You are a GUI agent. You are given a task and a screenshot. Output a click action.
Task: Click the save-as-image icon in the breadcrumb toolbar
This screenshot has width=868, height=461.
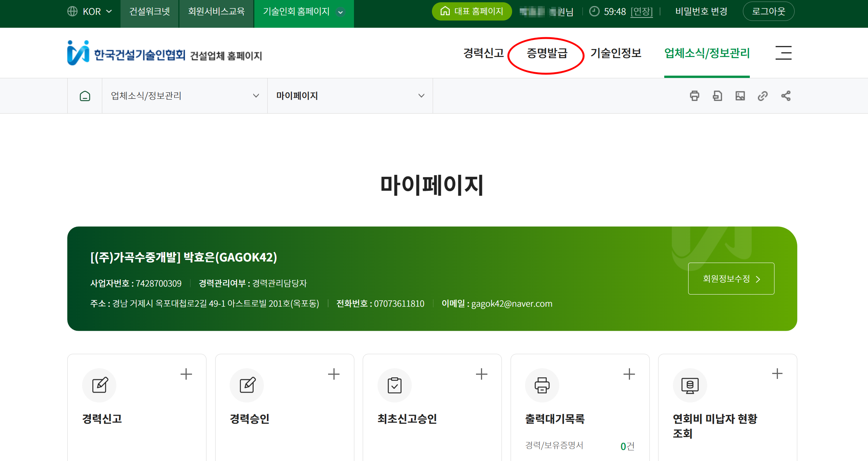pyautogui.click(x=740, y=96)
